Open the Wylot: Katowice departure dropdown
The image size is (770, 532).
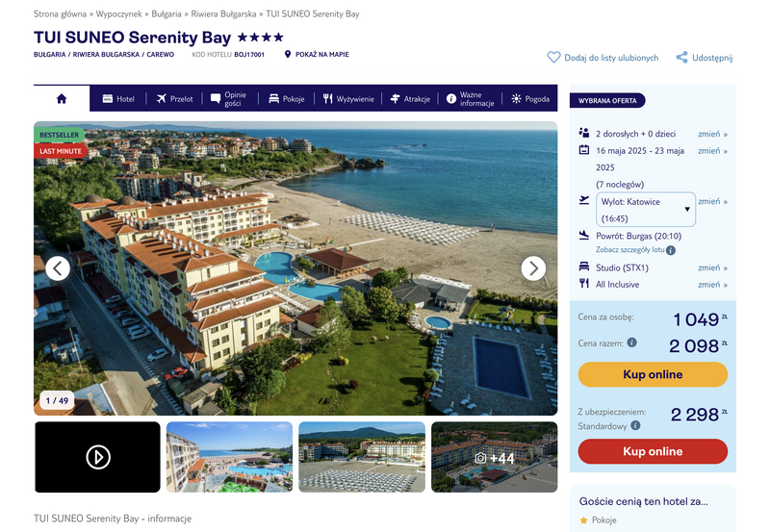point(646,210)
